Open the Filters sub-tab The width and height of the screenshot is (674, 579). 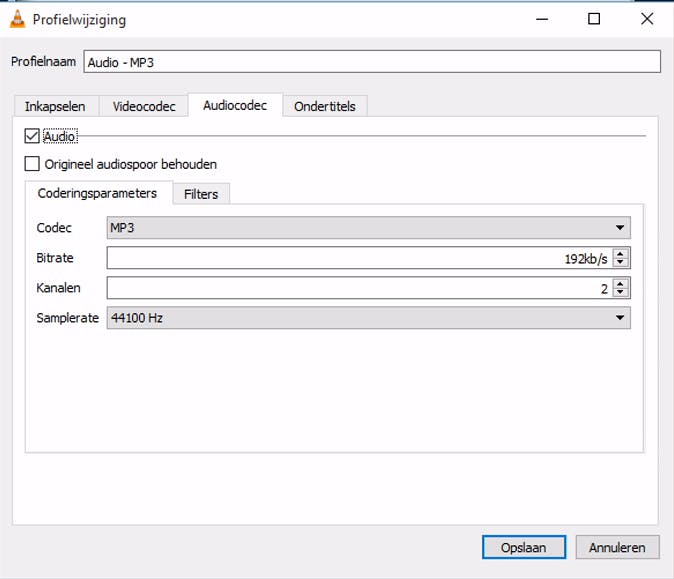pos(201,194)
